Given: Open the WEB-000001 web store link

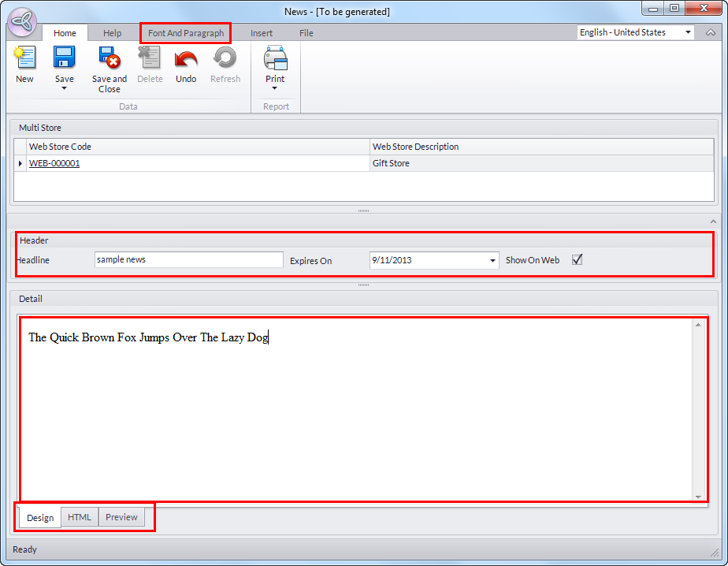Looking at the screenshot, I should [x=54, y=163].
